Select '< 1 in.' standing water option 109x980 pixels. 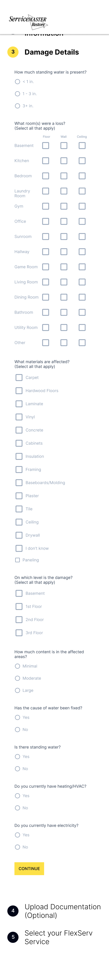click(17, 82)
